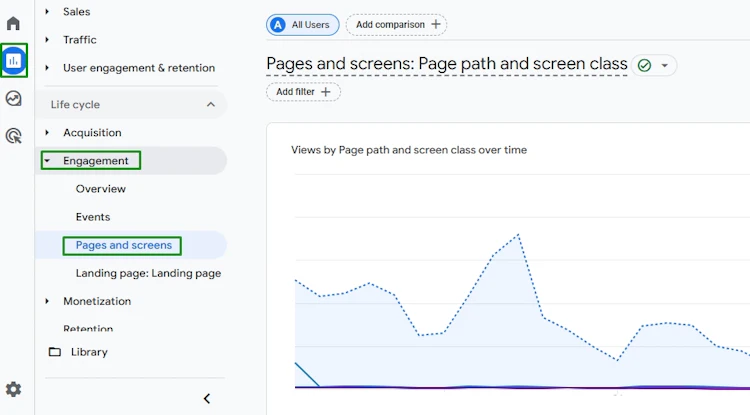
Task: Expand the Traffic section arrow
Action: pos(47,40)
